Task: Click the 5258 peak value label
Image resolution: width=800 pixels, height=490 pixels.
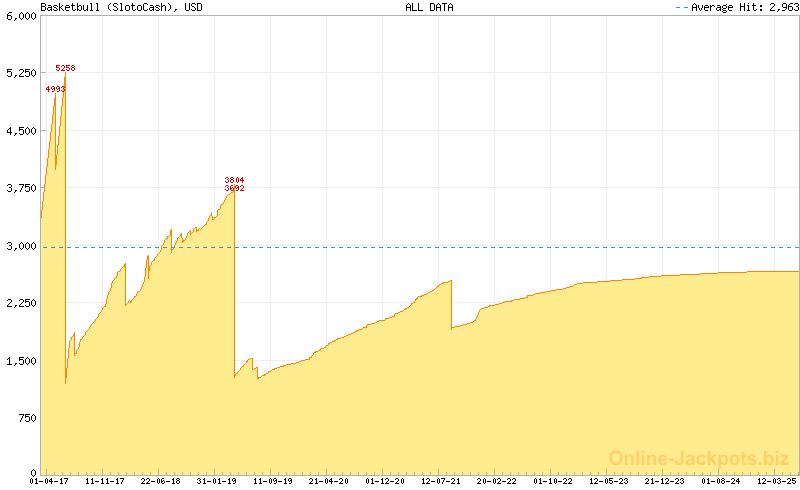Action: tap(65, 68)
